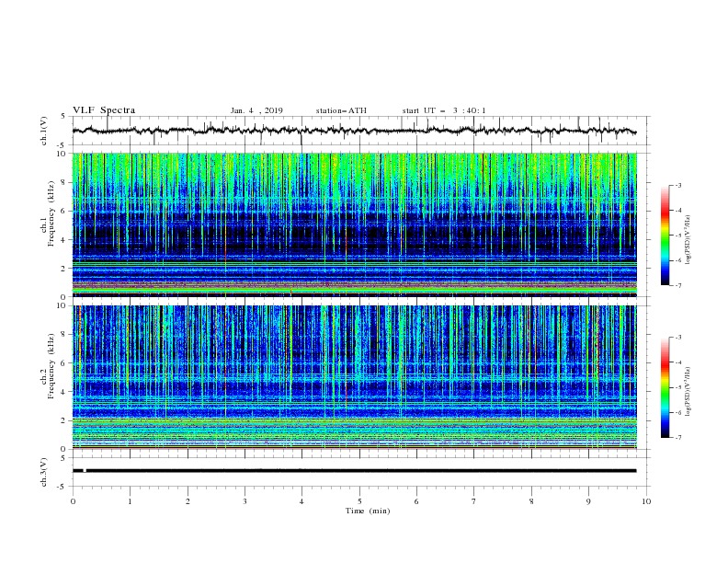The height and width of the screenshot is (563, 728).
Task: Click inside the ch.1 spectrogram panel
Action: (x=354, y=224)
